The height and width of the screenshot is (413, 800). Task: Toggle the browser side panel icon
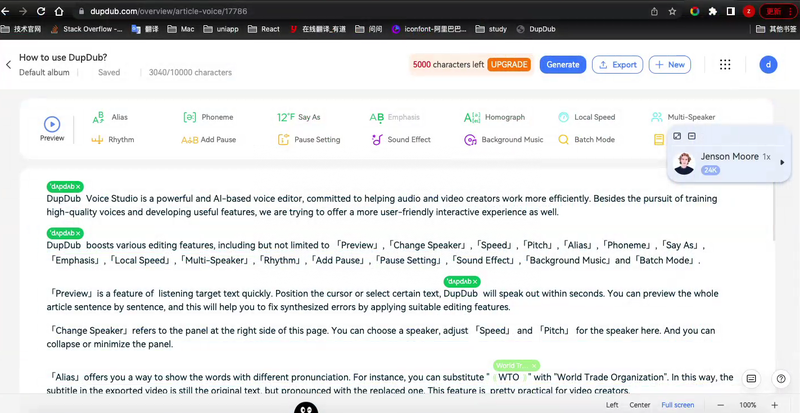(x=731, y=11)
